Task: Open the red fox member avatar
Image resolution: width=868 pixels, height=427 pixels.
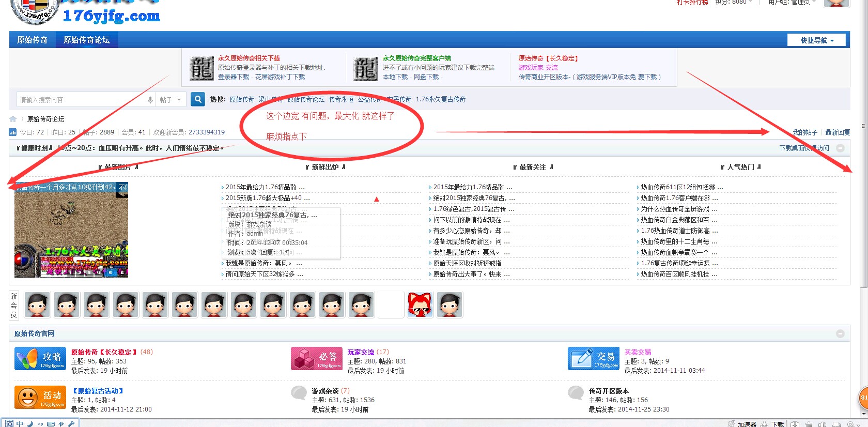Action: [x=420, y=304]
